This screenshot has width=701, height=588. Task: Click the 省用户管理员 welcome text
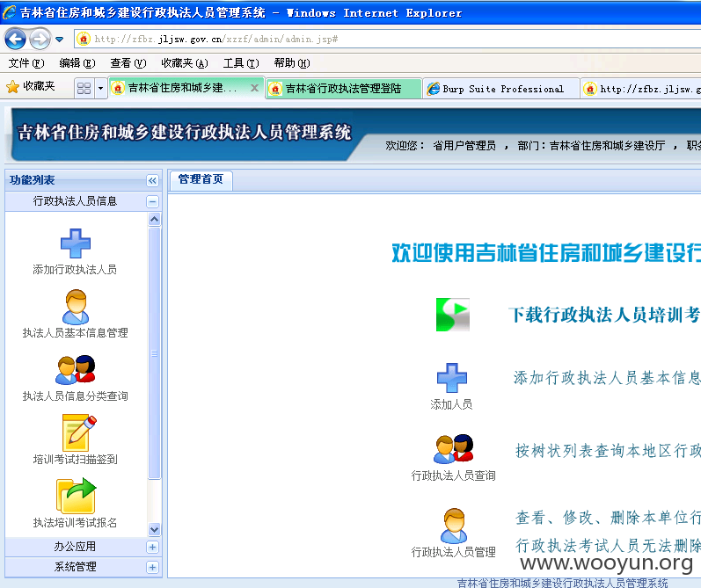[x=464, y=146]
